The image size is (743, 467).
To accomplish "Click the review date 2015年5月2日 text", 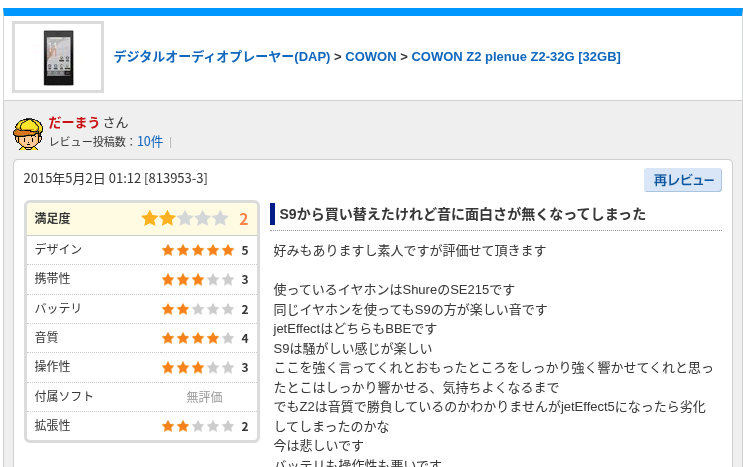I will click(x=64, y=179).
